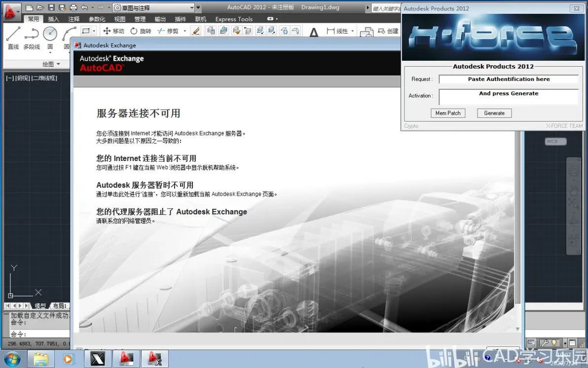Screen dimensions: 588x368
Task: Select the 直线 line tool
Action: 13,38
